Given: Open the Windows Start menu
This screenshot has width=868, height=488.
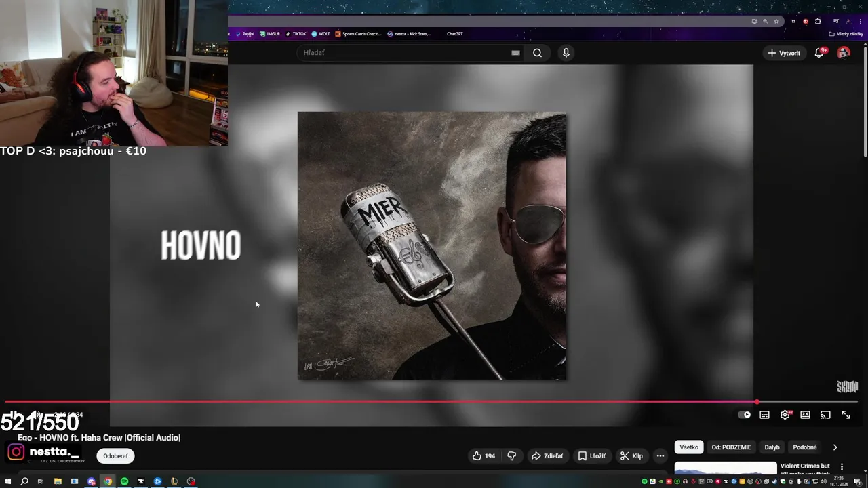Looking at the screenshot, I should [x=8, y=481].
